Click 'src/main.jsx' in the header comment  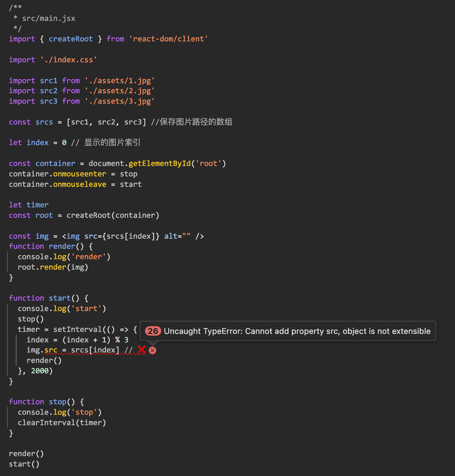coord(49,19)
